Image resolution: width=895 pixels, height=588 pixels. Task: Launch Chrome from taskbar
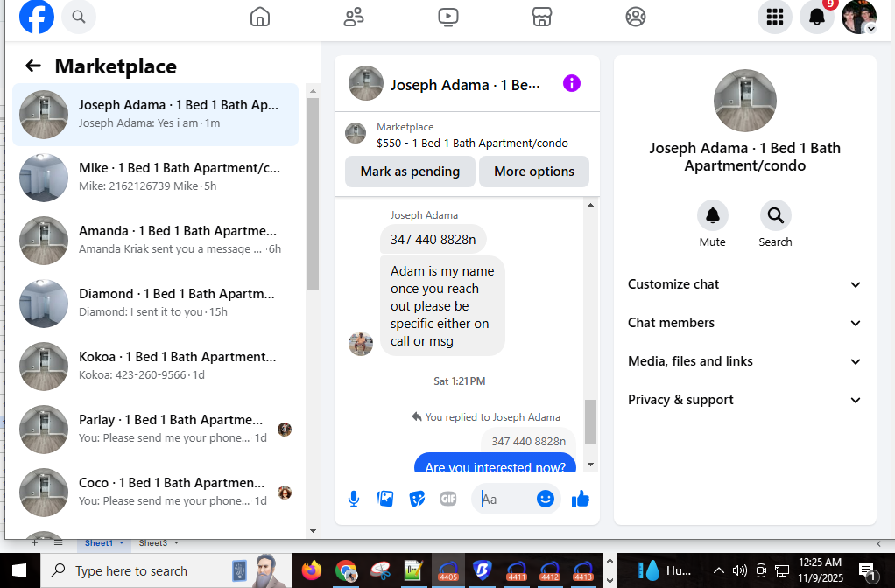click(346, 570)
